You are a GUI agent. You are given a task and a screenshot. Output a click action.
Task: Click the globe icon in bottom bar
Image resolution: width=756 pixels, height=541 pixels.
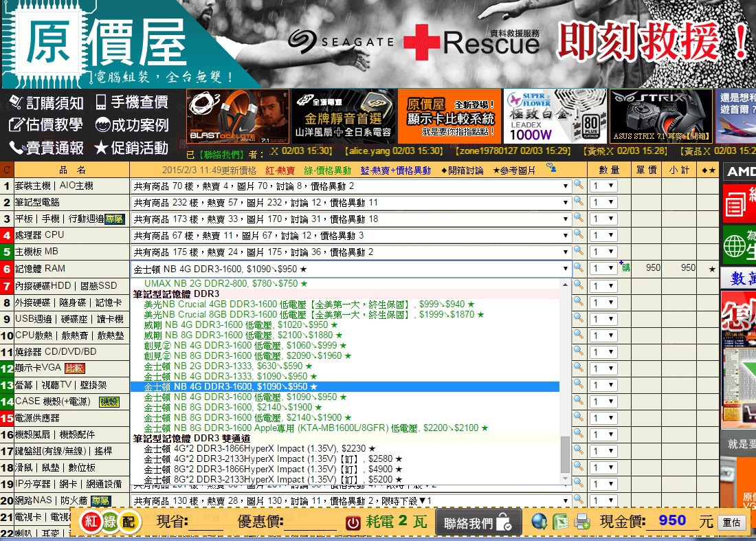pos(539,522)
